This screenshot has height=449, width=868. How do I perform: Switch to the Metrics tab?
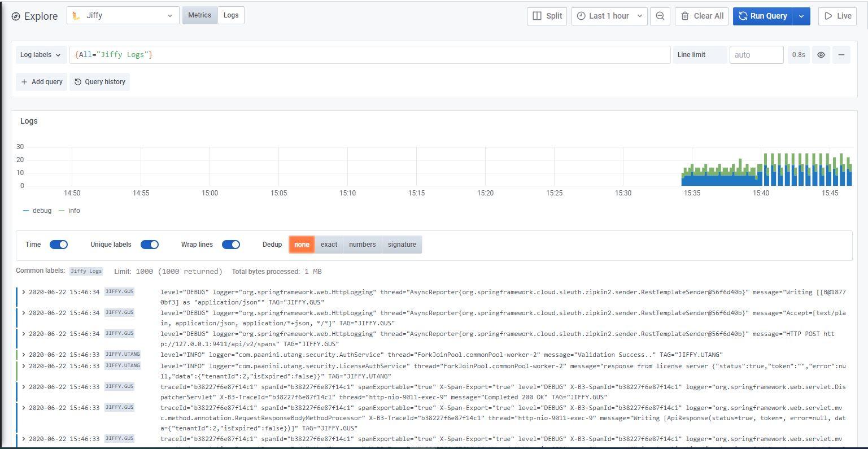[x=199, y=15]
